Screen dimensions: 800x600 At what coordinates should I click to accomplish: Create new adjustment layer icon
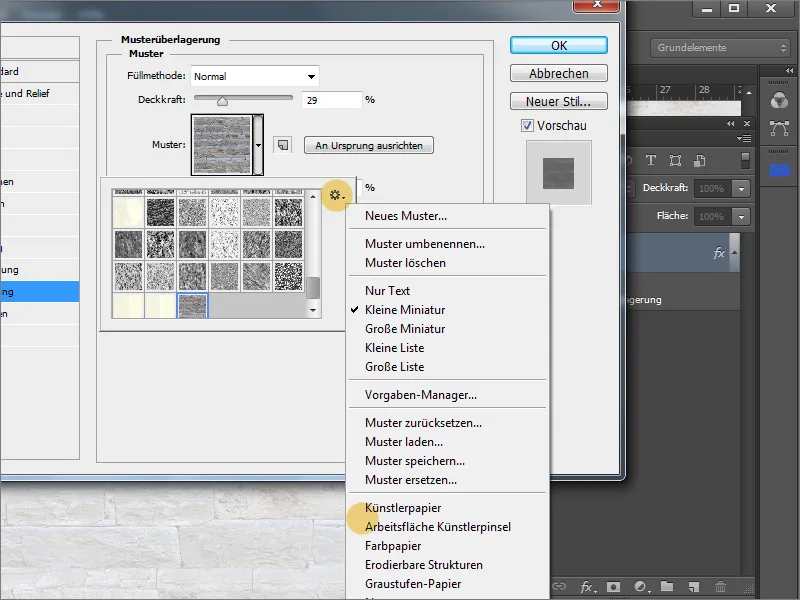click(640, 585)
